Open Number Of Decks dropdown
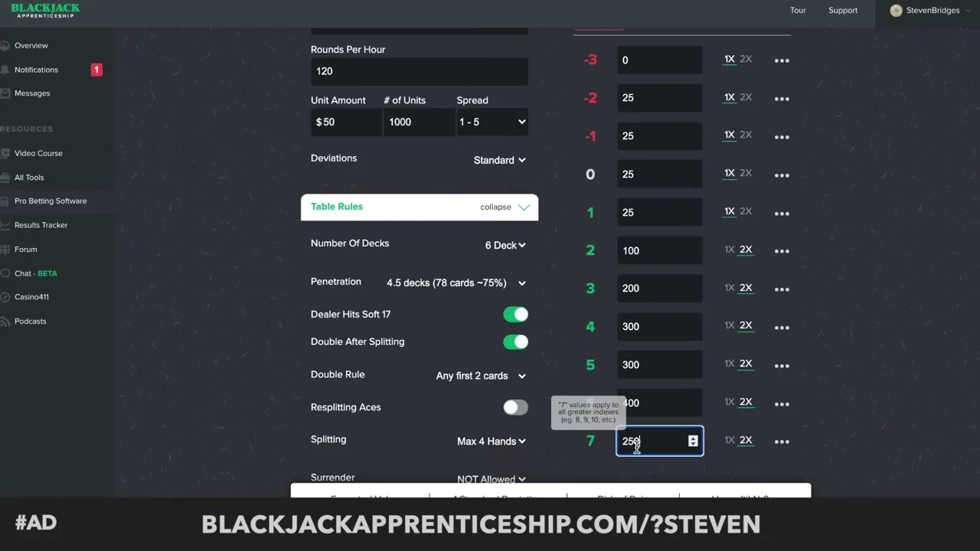The width and height of the screenshot is (980, 551). (505, 246)
